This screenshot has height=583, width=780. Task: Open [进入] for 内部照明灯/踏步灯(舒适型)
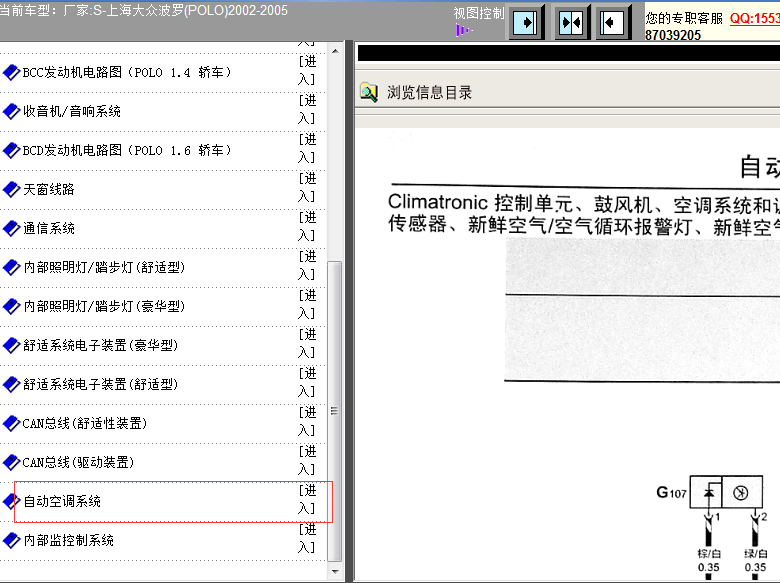pos(307,265)
